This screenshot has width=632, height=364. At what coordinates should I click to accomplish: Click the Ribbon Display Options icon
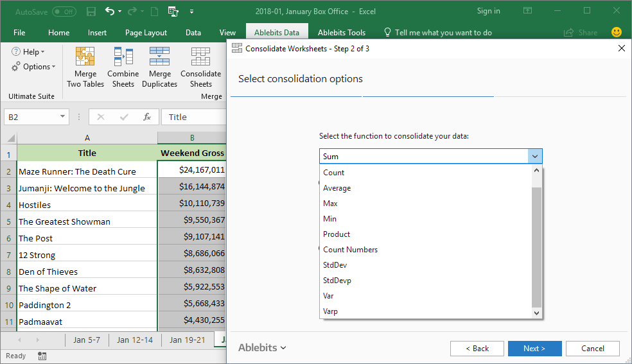click(x=527, y=11)
